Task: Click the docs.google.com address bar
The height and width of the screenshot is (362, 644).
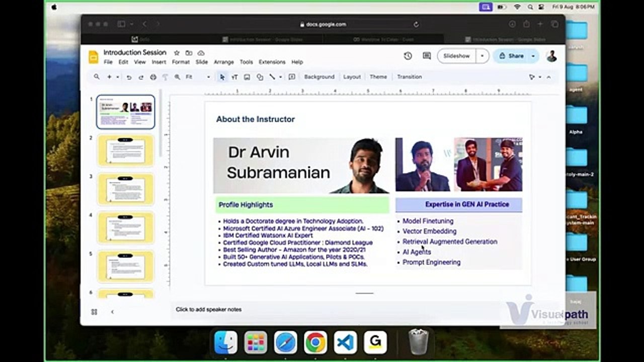Action: [x=323, y=24]
